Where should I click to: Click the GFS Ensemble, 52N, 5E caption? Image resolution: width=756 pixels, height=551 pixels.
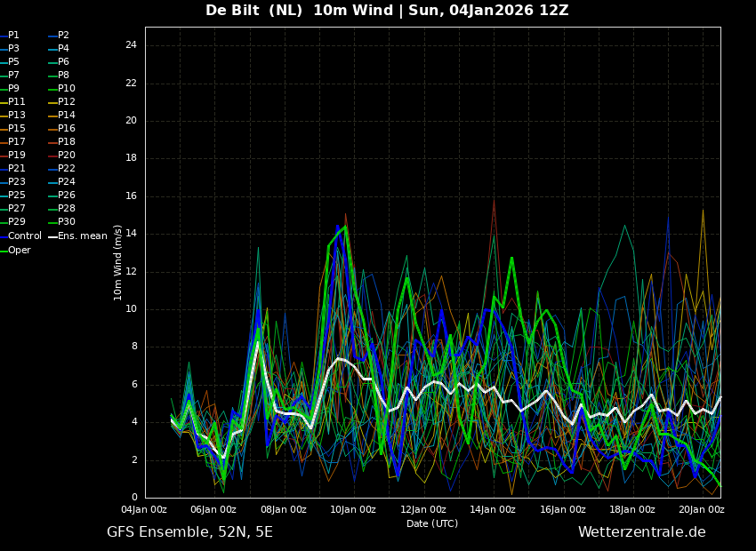click(189, 532)
